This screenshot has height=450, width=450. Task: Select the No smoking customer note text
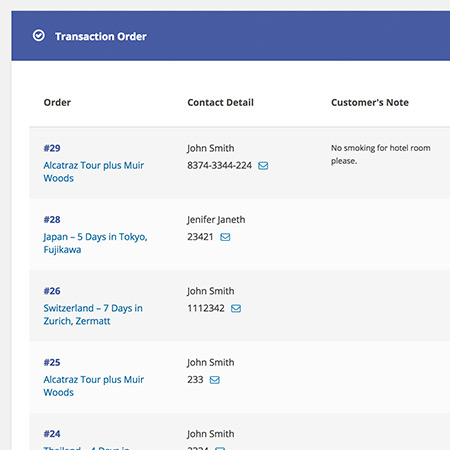[x=381, y=154]
